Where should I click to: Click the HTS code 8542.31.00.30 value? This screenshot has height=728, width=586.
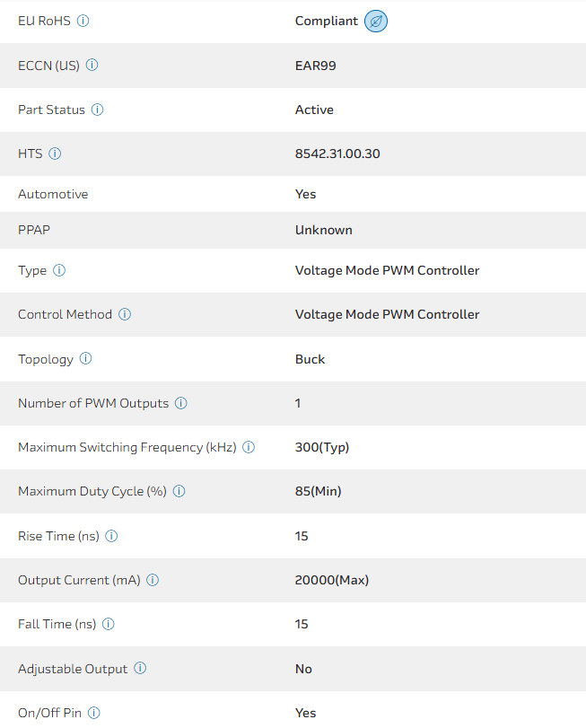pyautogui.click(x=337, y=153)
